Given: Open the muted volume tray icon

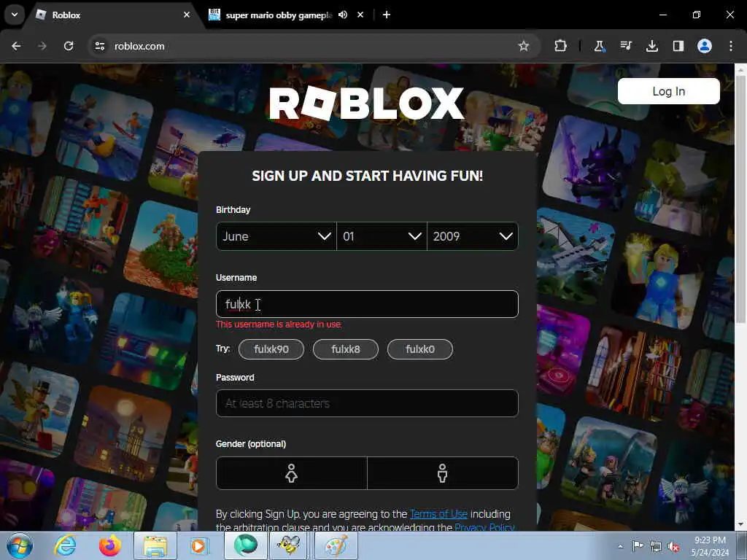Looking at the screenshot, I should click(673, 547).
